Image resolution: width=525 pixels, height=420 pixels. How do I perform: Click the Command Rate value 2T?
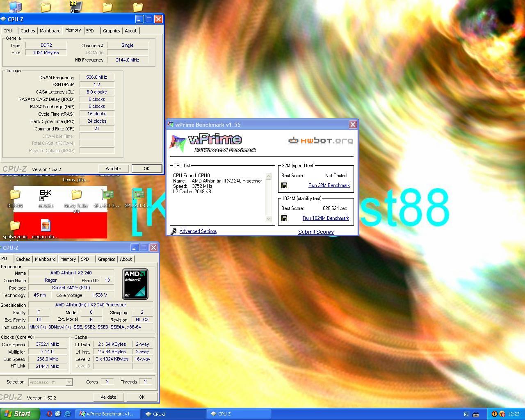point(97,128)
